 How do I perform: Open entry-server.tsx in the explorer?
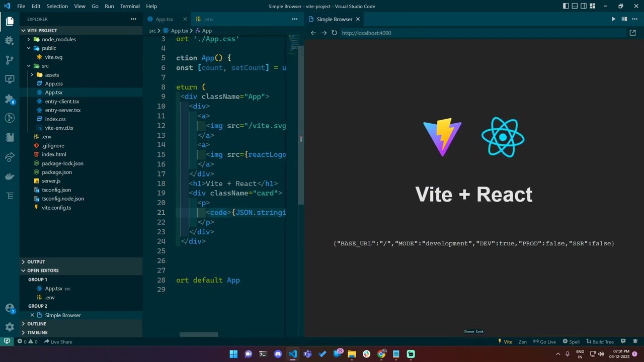click(63, 110)
